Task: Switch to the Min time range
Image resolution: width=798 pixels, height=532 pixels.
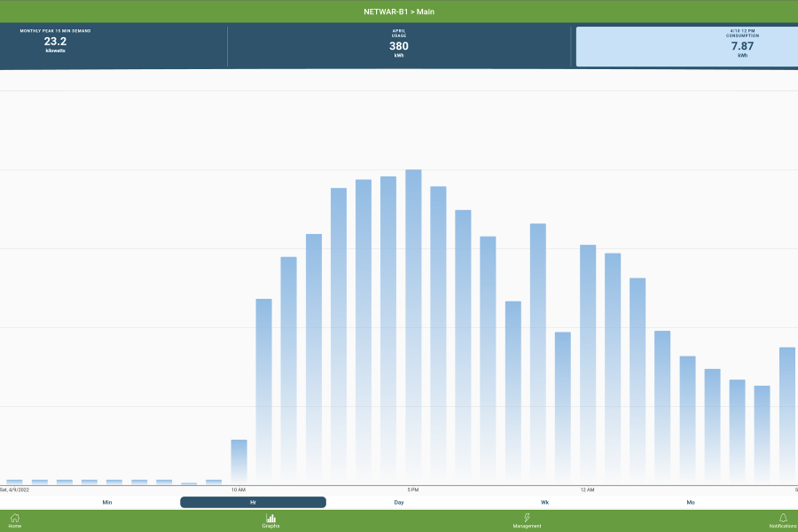Action: pos(107,502)
